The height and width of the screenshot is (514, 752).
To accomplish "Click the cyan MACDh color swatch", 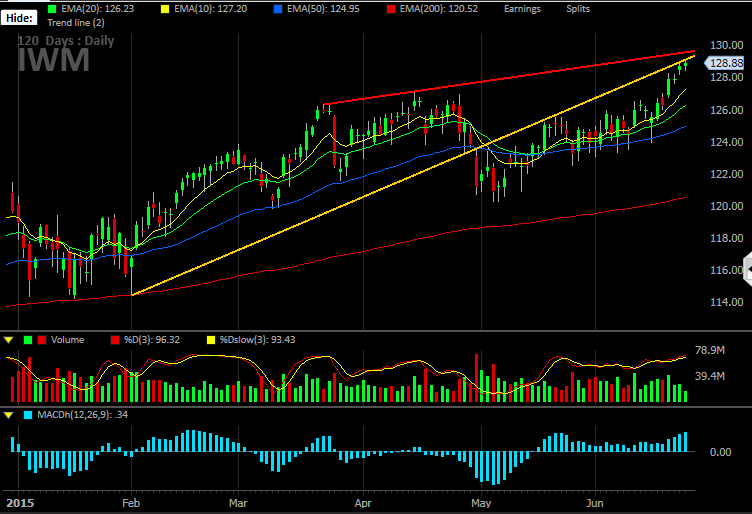I will 28,415.
